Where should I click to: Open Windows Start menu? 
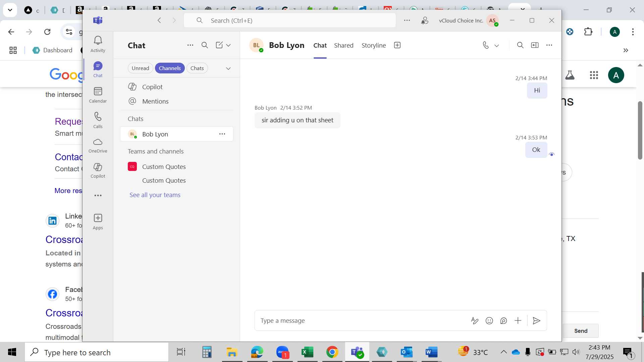tap(12, 352)
